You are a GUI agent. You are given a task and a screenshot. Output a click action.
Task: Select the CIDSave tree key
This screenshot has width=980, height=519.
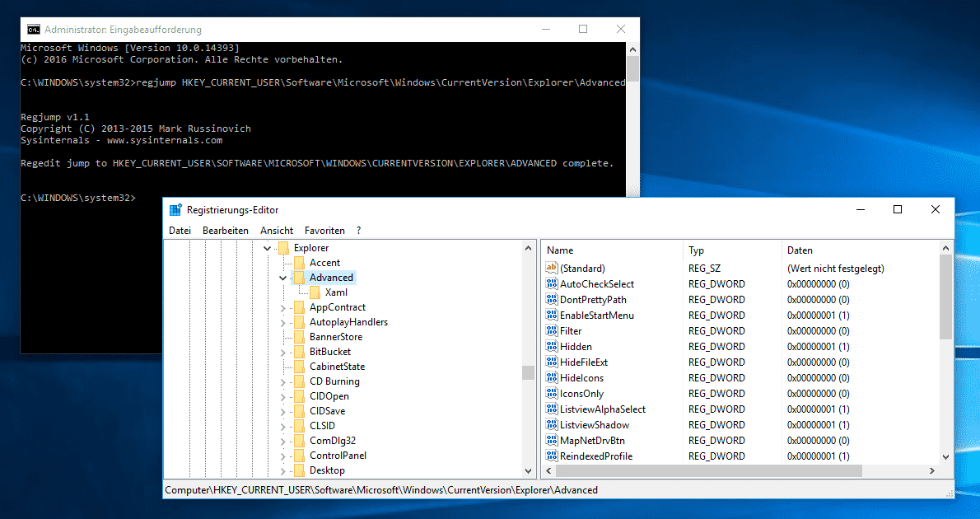[328, 411]
